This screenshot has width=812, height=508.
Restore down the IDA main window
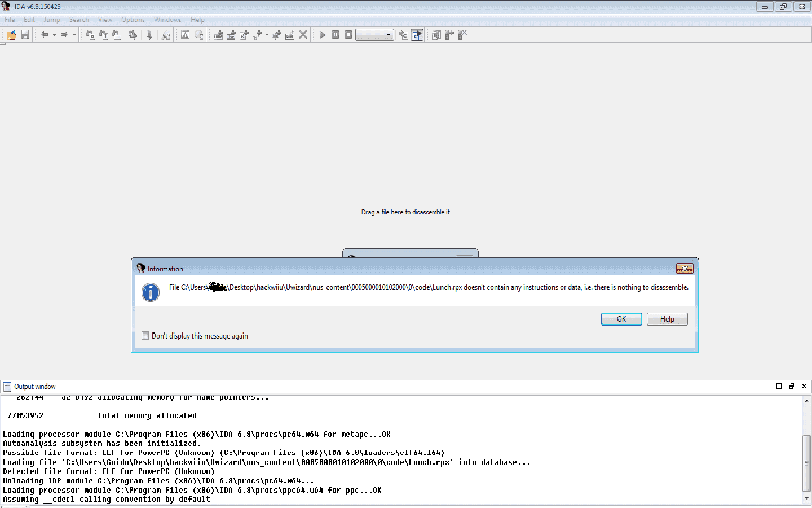pyautogui.click(x=783, y=7)
